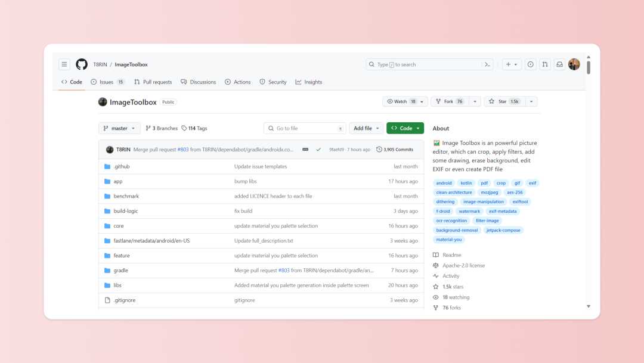Open pull requests icon in header
Image resolution: width=644 pixels, height=363 pixels.
(545, 64)
